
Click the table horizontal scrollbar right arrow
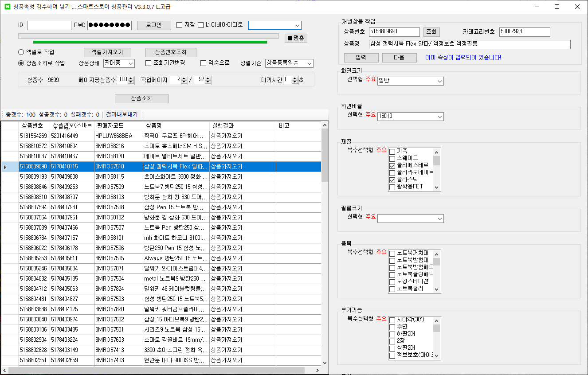[317, 370]
